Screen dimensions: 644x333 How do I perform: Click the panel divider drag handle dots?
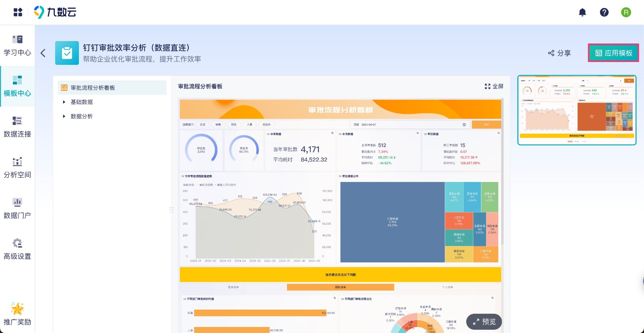(171, 210)
